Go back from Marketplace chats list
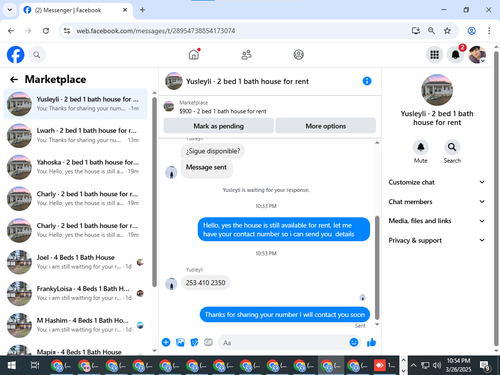500x375 pixels. 14,79
